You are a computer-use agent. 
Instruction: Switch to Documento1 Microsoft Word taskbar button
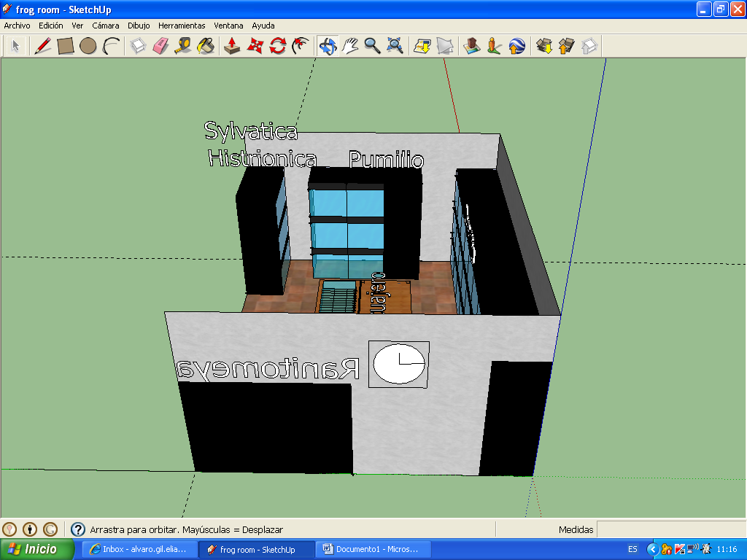coord(373,549)
